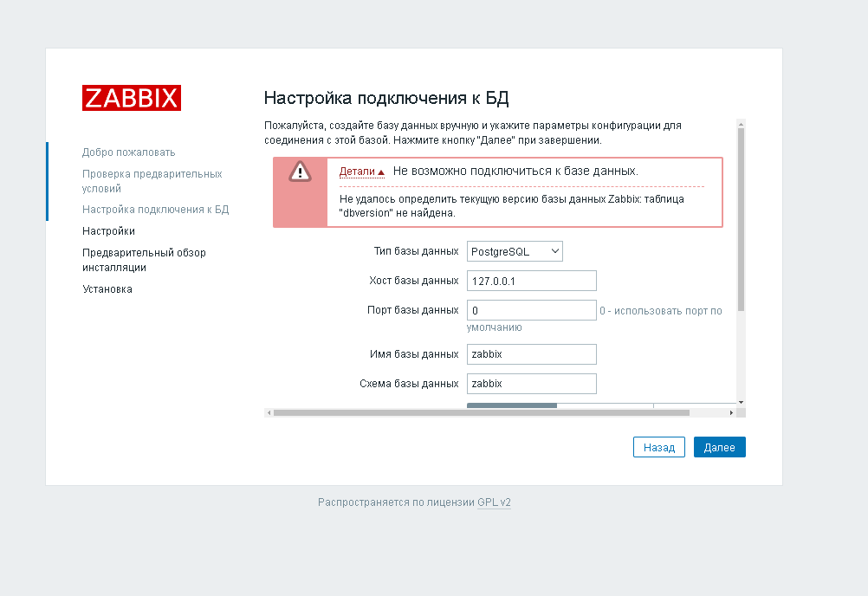Screen dimensions: 868x596
Task: Click the ZABBIX logo
Action: [131, 98]
